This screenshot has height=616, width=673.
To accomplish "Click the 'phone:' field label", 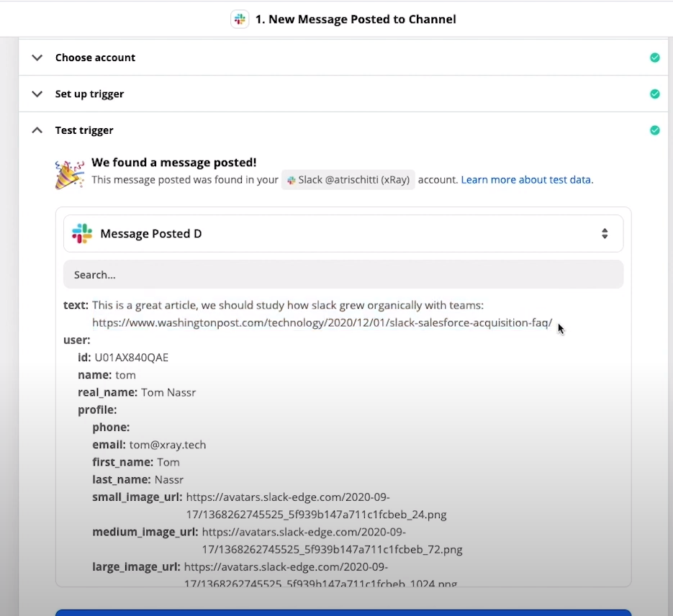I will pyautogui.click(x=111, y=427).
